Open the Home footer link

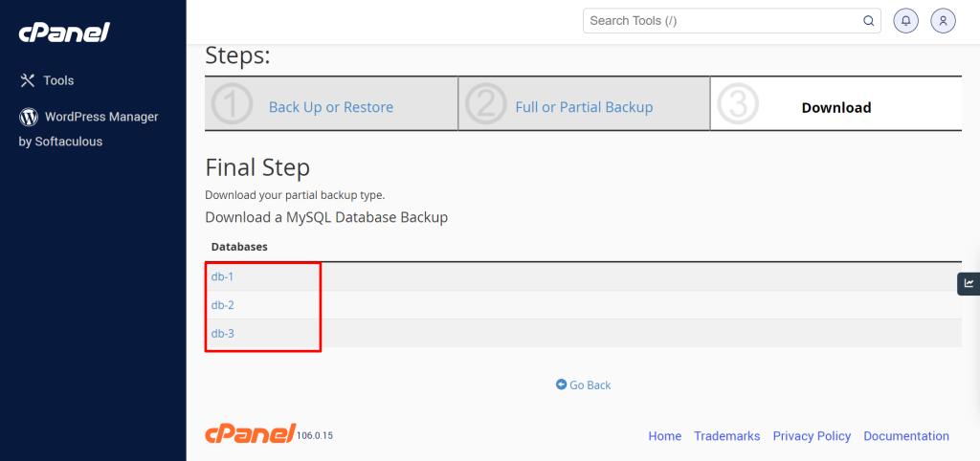664,436
